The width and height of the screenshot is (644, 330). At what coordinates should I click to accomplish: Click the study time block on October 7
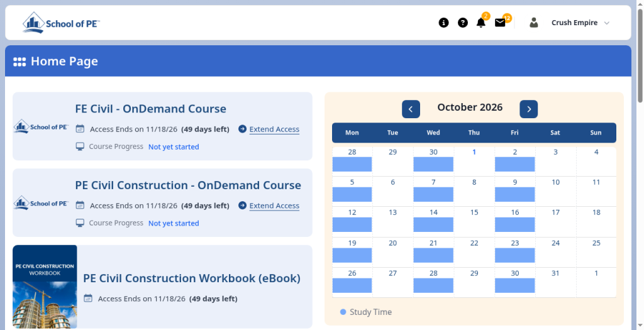coord(433,195)
